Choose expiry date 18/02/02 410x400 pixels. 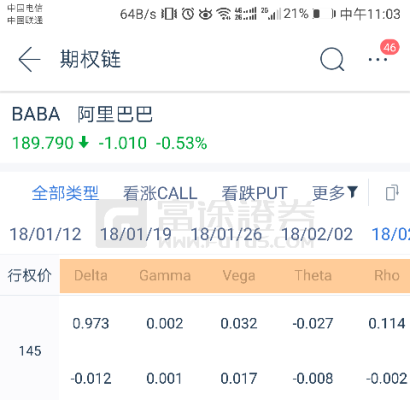pyautogui.click(x=317, y=234)
